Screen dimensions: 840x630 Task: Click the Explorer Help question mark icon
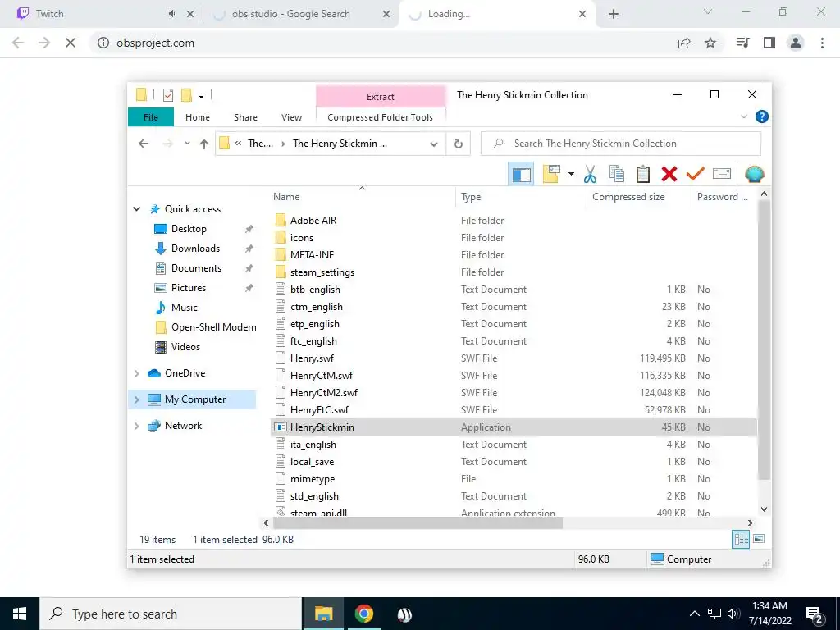(x=762, y=116)
